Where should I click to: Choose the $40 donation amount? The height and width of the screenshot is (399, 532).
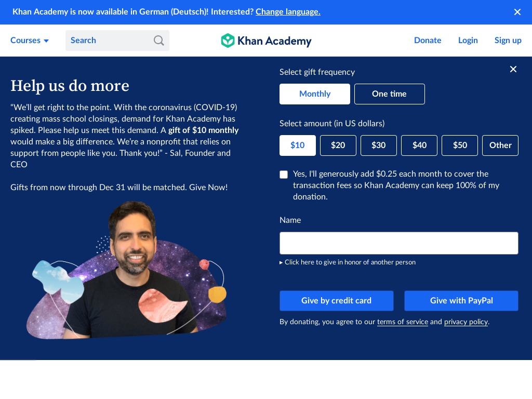click(x=419, y=145)
